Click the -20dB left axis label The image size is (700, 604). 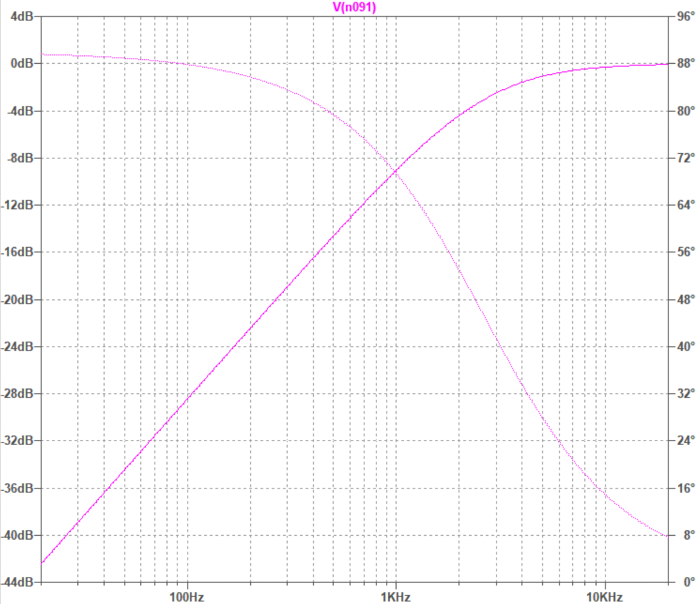(17, 300)
